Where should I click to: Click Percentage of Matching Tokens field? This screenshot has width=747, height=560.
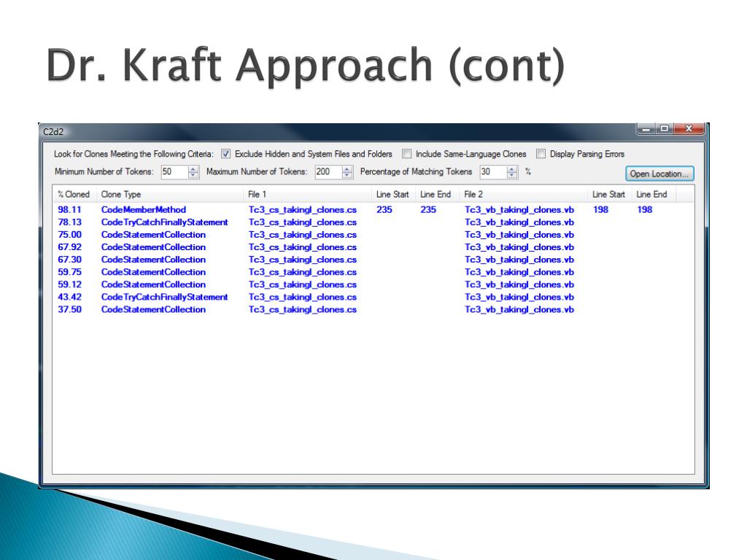pyautogui.click(x=493, y=172)
